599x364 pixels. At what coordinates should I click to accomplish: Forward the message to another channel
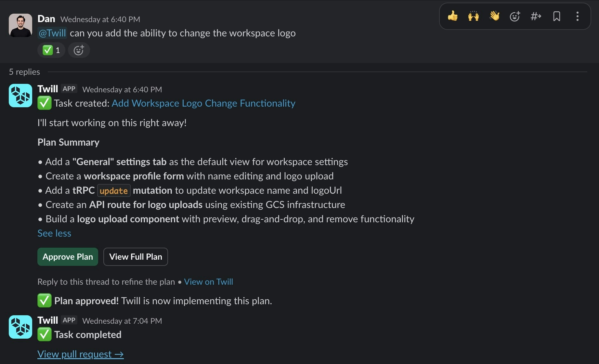[x=536, y=16]
